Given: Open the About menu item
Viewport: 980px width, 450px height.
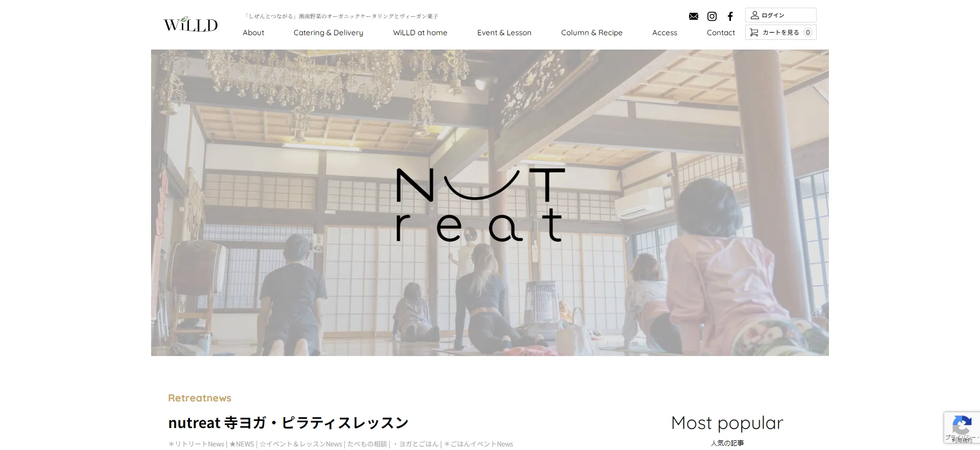Looking at the screenshot, I should coord(253,33).
